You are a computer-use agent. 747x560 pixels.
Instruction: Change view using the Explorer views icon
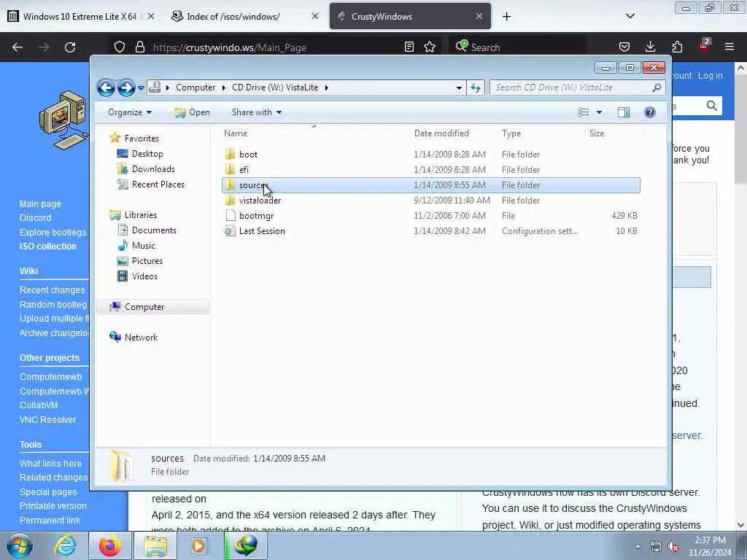tap(583, 112)
